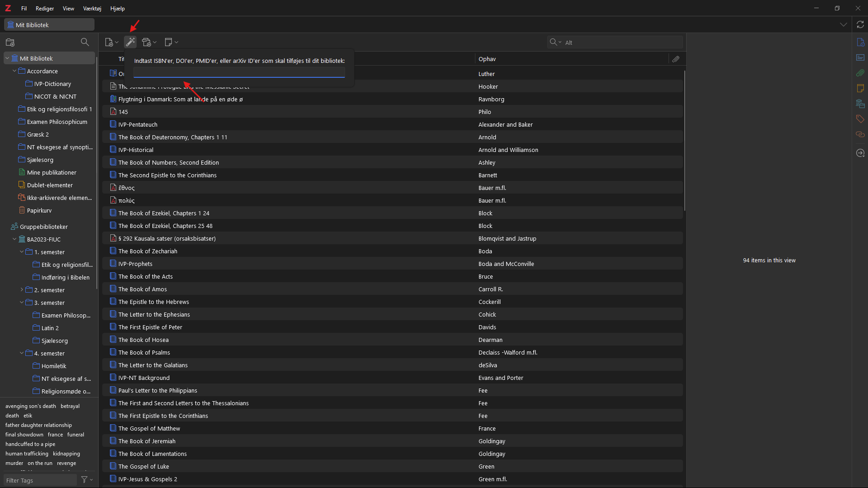Open the item Info panel icon
This screenshot has width=868, height=488.
860,42
